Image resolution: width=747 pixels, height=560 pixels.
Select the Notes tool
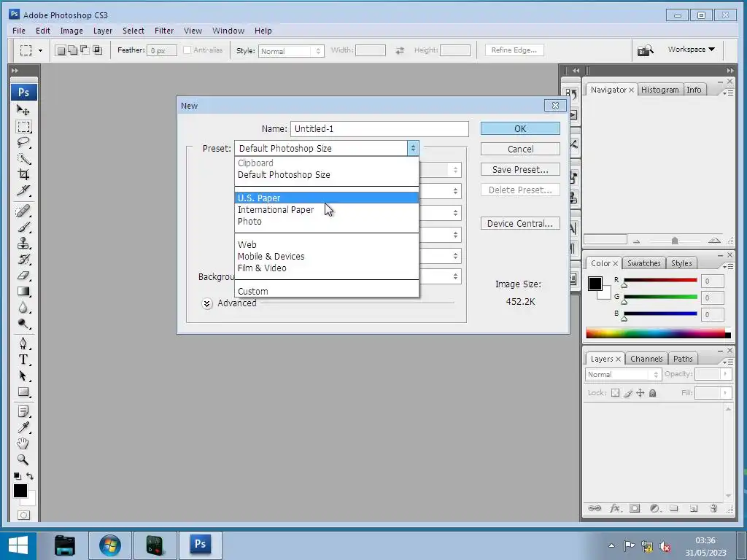(x=23, y=411)
